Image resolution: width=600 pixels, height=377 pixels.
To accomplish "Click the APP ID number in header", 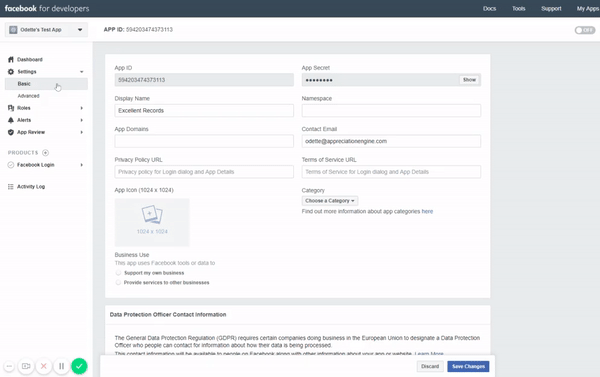I will tap(149, 29).
